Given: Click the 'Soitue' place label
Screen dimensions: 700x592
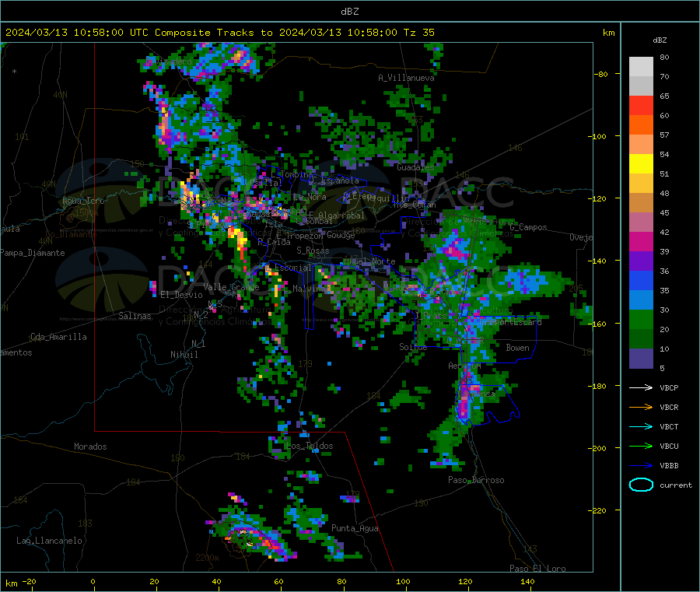Looking at the screenshot, I should coord(413,346).
